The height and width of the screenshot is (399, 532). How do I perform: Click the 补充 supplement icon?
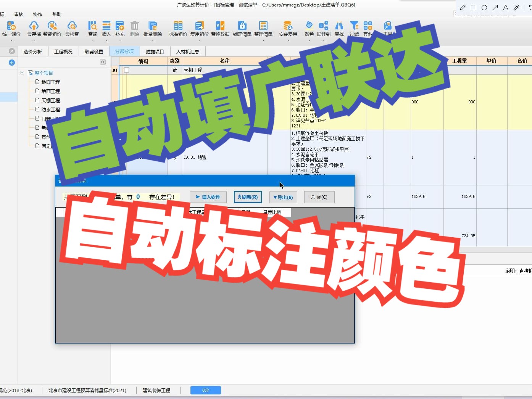[120, 26]
